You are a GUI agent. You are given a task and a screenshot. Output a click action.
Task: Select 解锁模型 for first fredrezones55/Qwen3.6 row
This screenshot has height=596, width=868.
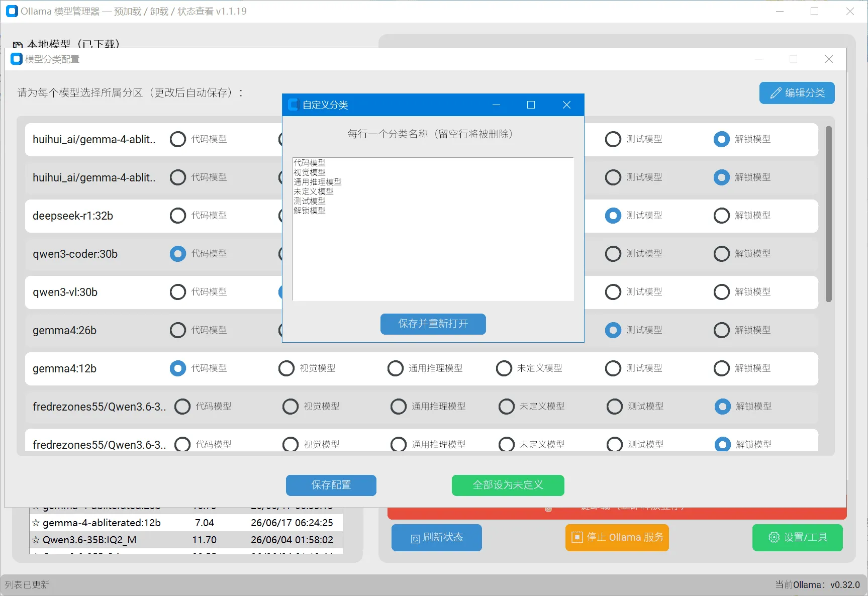point(723,407)
